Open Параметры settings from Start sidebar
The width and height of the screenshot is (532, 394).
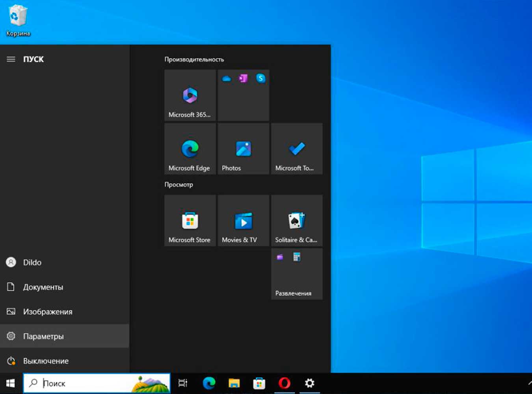[x=65, y=336]
